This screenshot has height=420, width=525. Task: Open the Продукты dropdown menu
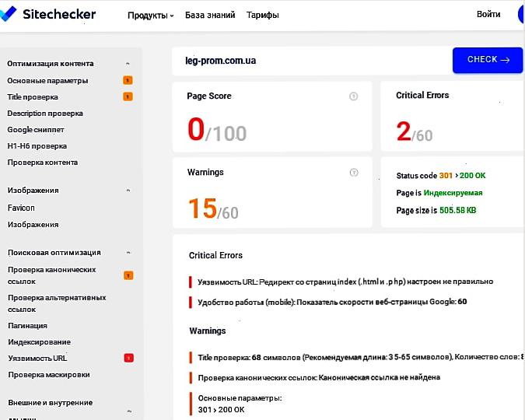click(x=151, y=16)
